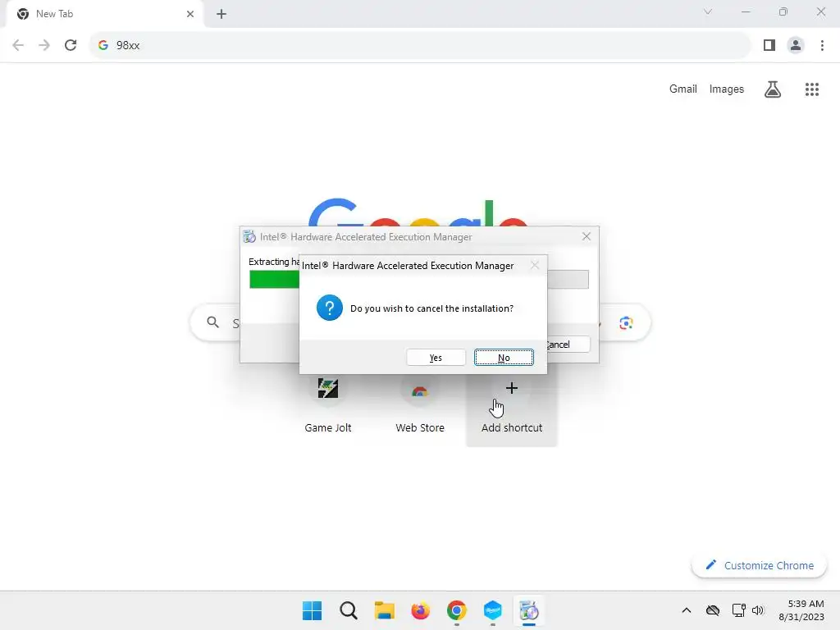Open the tab search dropdown chevron
Screen dimensions: 840x630
708,11
